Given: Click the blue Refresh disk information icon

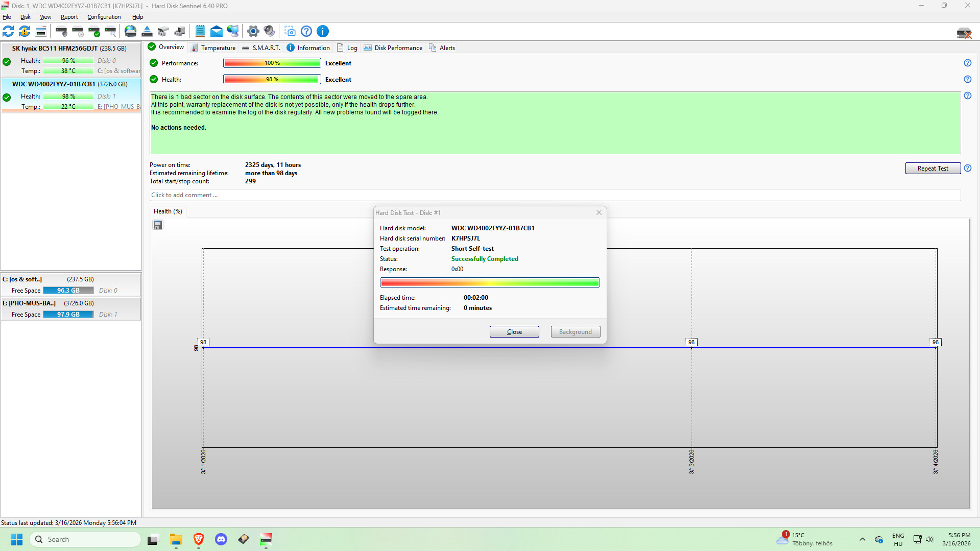Looking at the screenshot, I should pyautogui.click(x=8, y=31).
